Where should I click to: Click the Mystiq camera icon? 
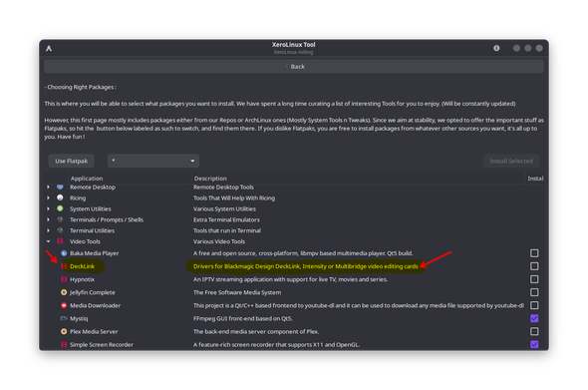pyautogui.click(x=64, y=318)
